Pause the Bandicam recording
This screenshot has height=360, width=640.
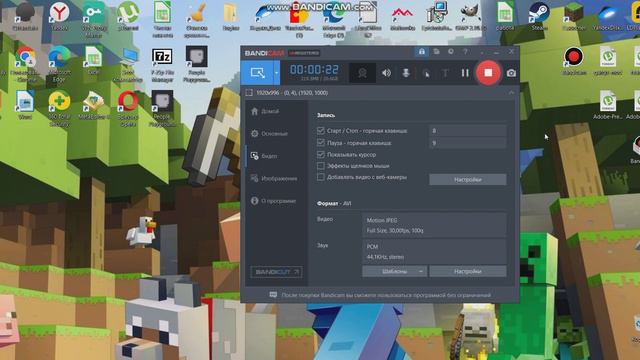coord(465,73)
